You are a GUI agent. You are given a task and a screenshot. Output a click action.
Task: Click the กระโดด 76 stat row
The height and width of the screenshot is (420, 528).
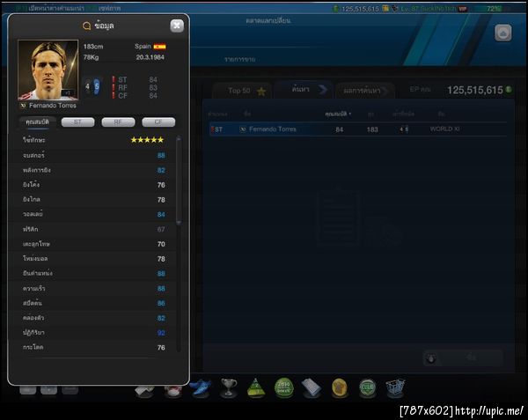pyautogui.click(x=93, y=348)
